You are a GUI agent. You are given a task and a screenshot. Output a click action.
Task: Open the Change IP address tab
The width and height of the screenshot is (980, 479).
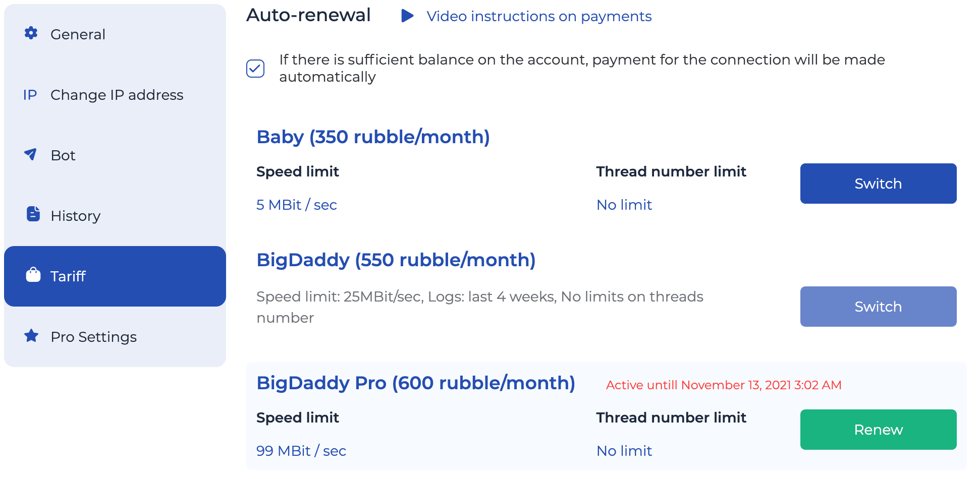115,95
